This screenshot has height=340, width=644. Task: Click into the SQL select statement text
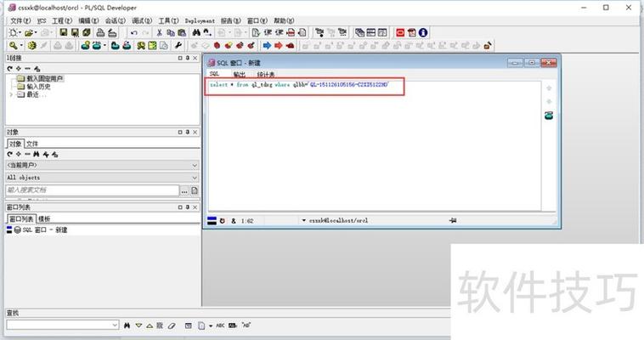[x=298, y=85]
